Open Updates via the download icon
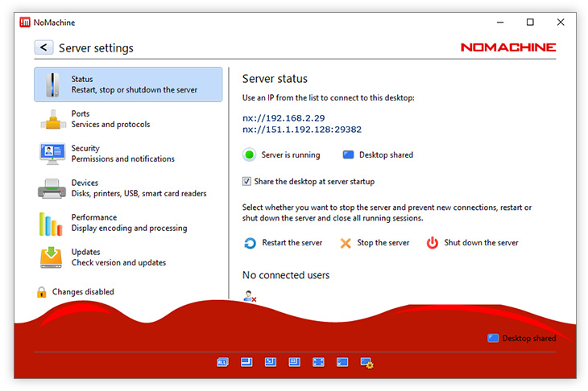Screen dimensions: 588x391 click(x=52, y=257)
